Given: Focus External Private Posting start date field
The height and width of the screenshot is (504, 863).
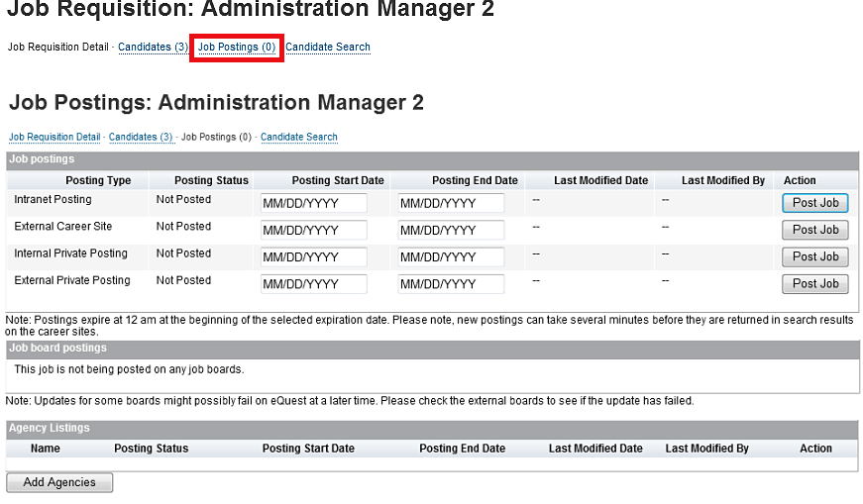Looking at the screenshot, I should tap(314, 284).
